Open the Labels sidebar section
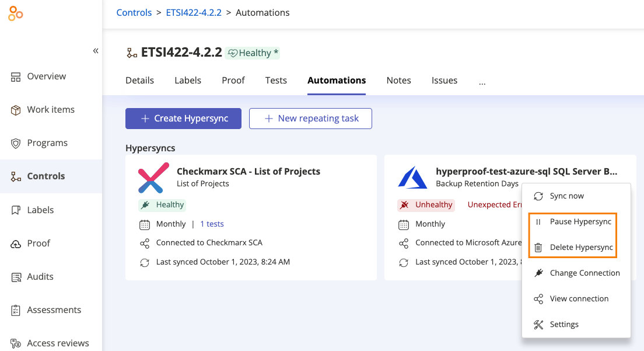 tap(40, 210)
